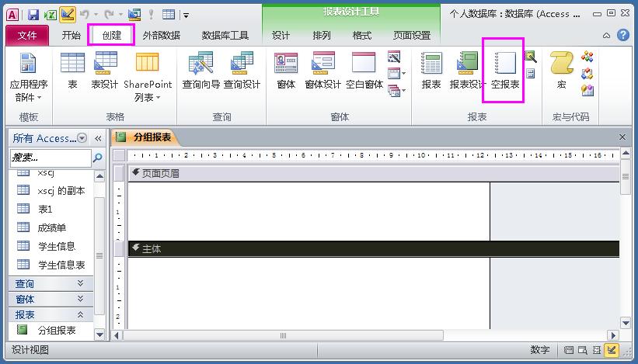Click the Form Wizard small icon
The width and height of the screenshot is (638, 364).
coord(394,57)
